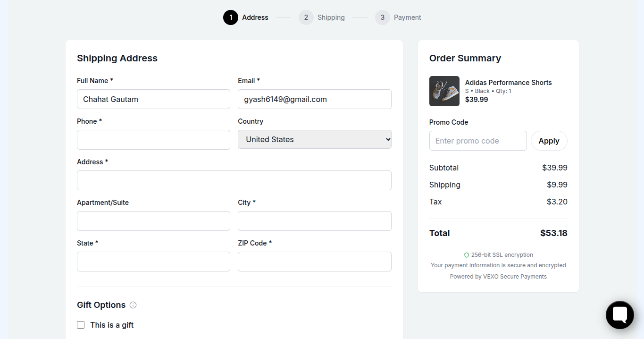Click the step 3 Payment circle
This screenshot has width=644, height=339.
(x=382, y=17)
